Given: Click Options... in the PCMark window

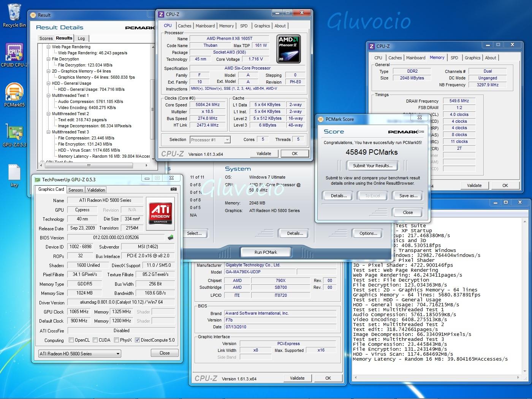Looking at the screenshot, I should click(368, 233).
